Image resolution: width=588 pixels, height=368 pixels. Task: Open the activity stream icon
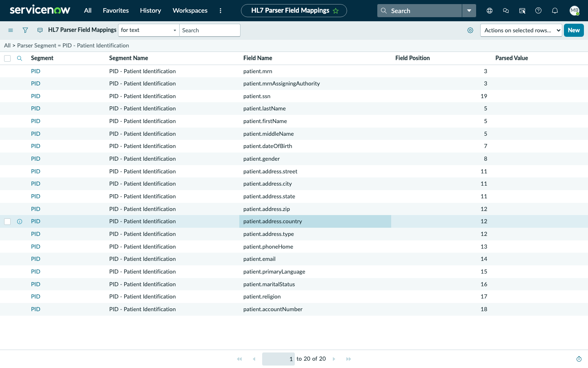pos(40,30)
